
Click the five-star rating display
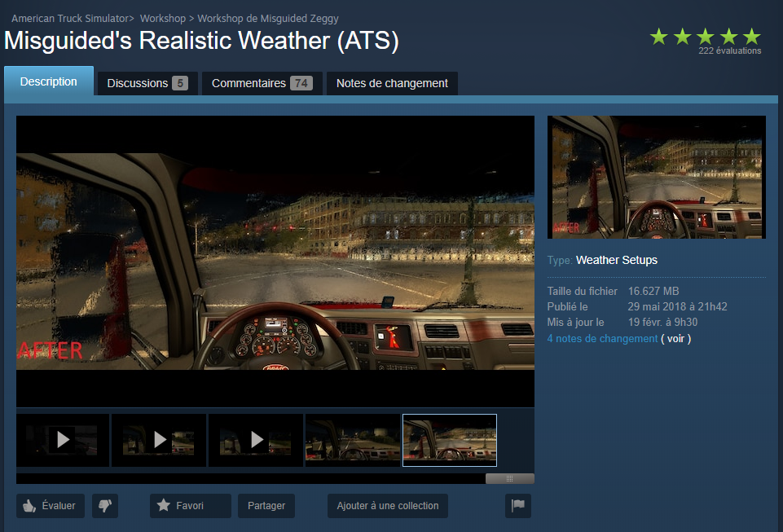(705, 37)
